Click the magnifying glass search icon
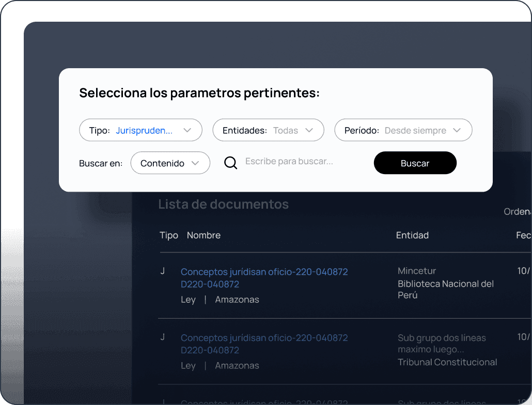The image size is (532, 405). click(x=230, y=163)
